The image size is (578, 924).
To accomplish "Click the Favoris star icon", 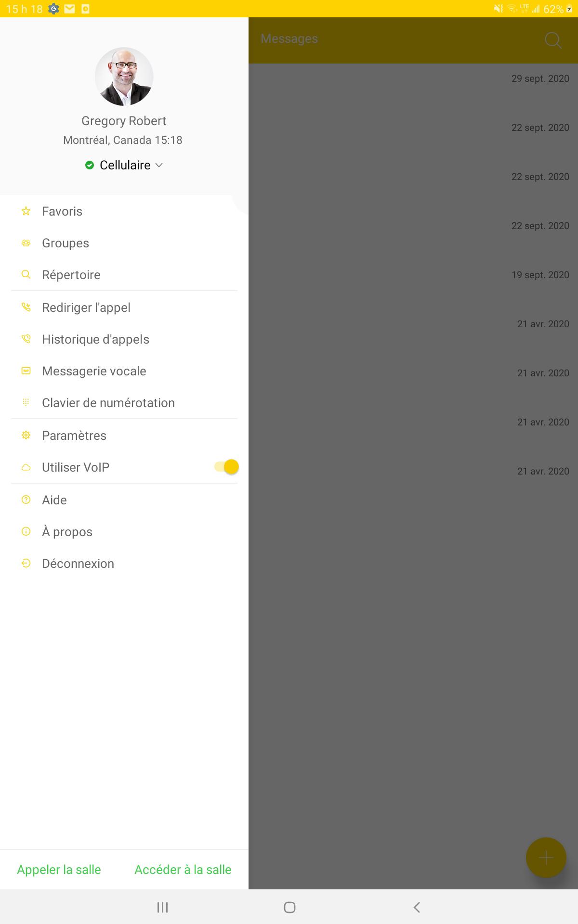I will 26,211.
